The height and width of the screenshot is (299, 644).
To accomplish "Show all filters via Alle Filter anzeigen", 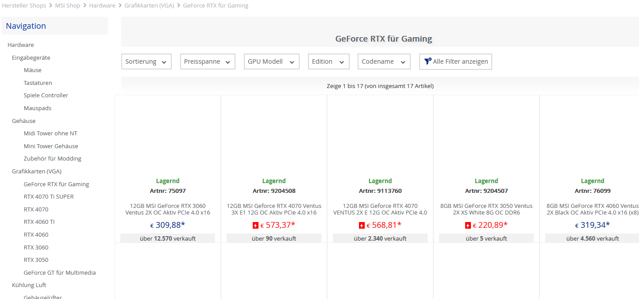I will click(x=460, y=61).
